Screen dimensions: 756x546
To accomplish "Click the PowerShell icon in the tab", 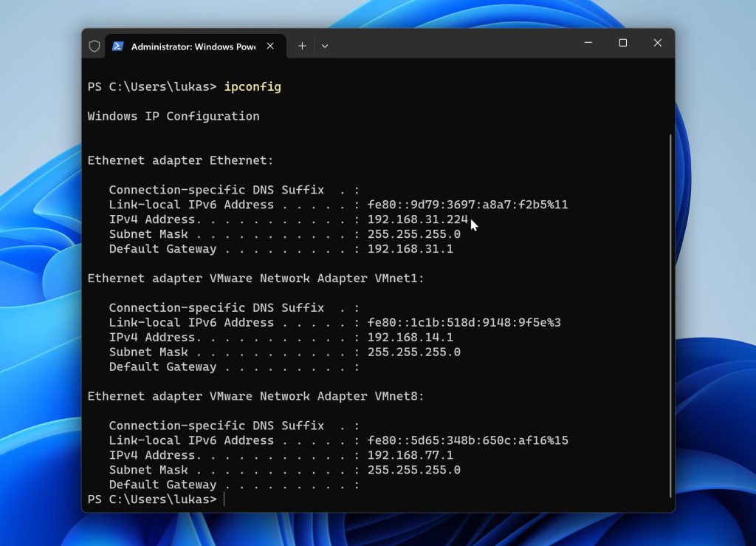I will pos(119,45).
